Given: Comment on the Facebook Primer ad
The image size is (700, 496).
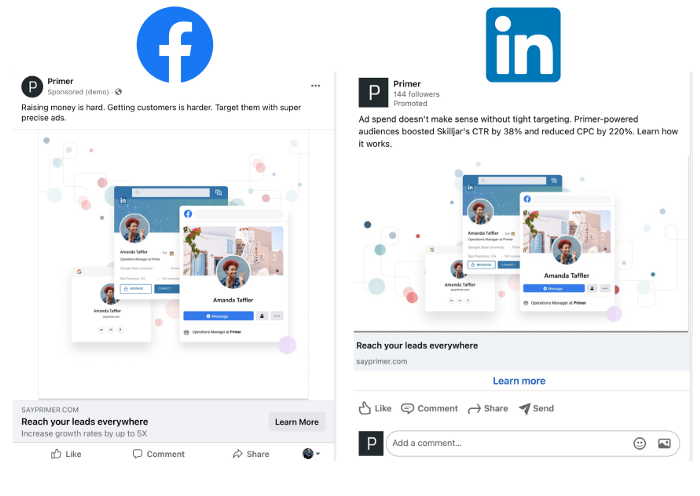Looking at the screenshot, I should click(158, 454).
